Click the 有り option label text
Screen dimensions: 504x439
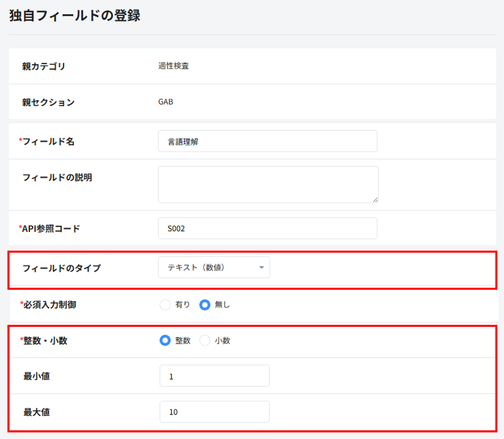[183, 305]
